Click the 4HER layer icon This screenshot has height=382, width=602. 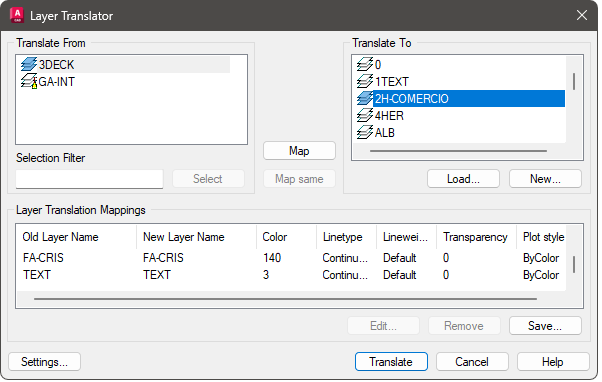pos(365,116)
